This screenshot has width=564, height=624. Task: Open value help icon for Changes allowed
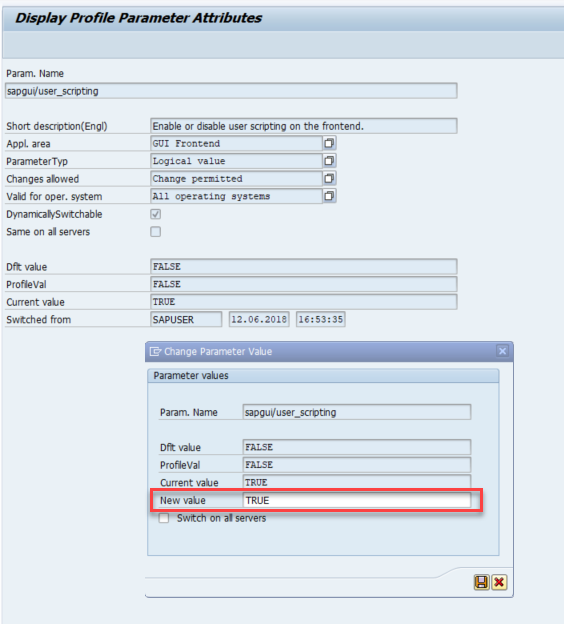point(329,178)
